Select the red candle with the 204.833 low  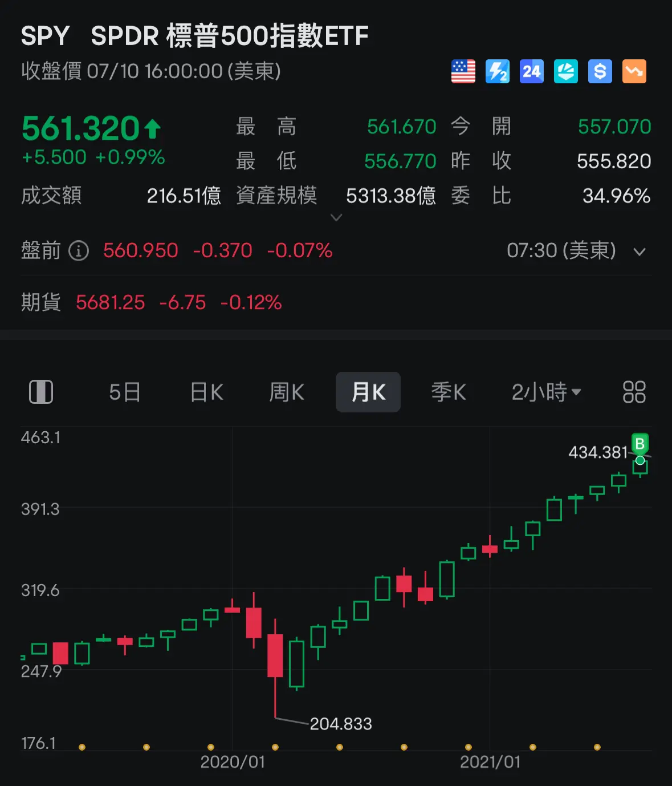tap(275, 655)
